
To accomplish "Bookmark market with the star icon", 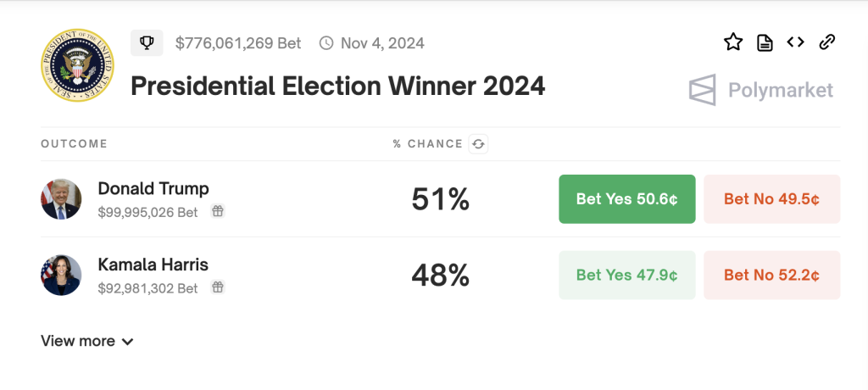I will point(733,42).
